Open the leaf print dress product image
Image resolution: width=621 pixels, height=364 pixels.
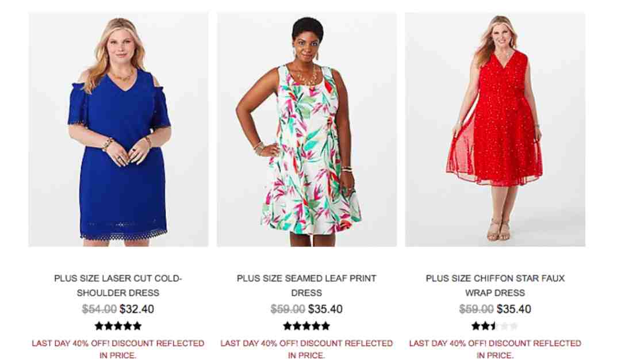point(306,129)
